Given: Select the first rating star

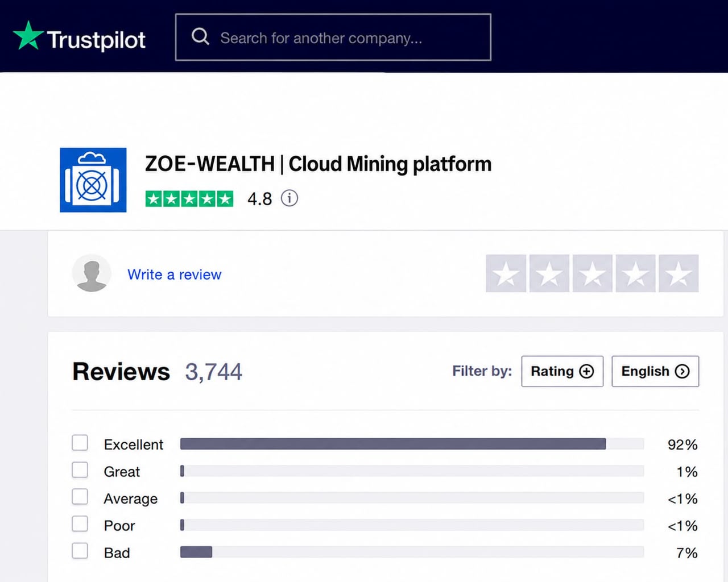Looking at the screenshot, I should click(506, 273).
